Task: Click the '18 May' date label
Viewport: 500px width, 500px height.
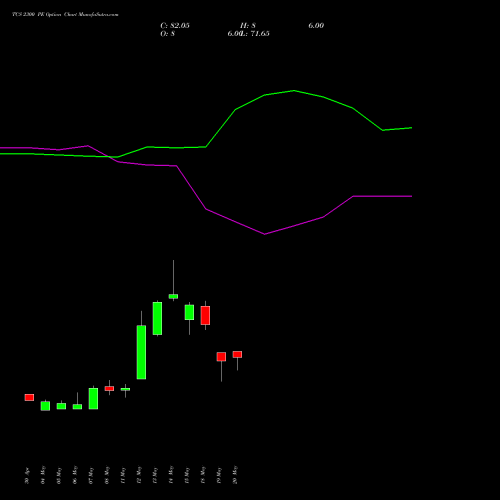Action: tap(203, 475)
